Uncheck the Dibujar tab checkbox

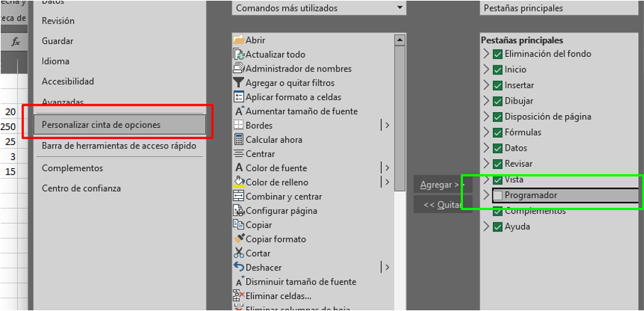click(498, 101)
